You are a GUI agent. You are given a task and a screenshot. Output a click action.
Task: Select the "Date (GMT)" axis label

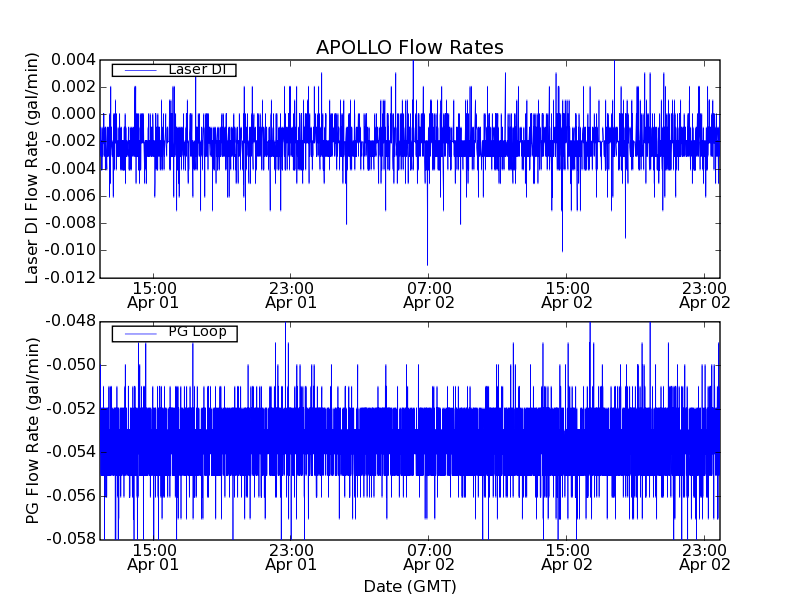410,586
